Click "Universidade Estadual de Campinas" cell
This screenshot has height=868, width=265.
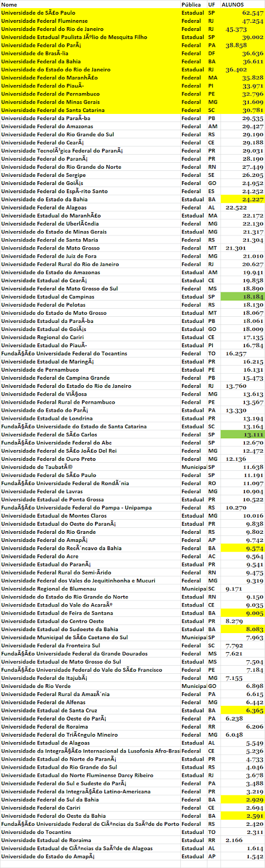(x=47, y=297)
